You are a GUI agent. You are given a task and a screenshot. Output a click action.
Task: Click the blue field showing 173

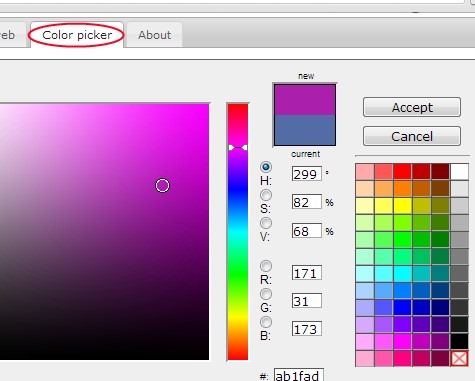tap(307, 329)
